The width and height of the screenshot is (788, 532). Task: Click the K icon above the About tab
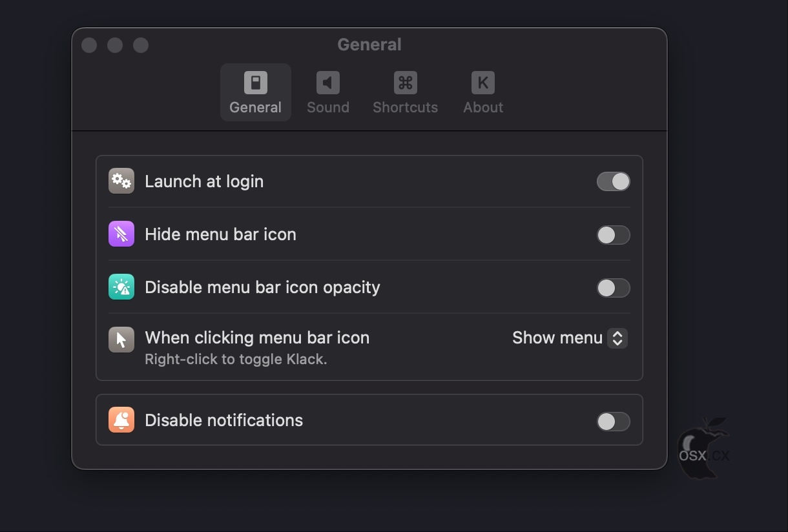tap(482, 81)
